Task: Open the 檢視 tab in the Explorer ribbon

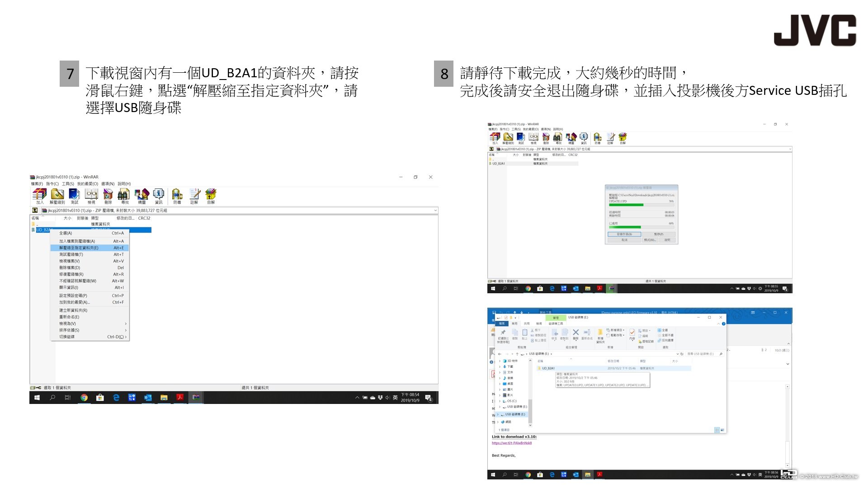Action: click(539, 324)
